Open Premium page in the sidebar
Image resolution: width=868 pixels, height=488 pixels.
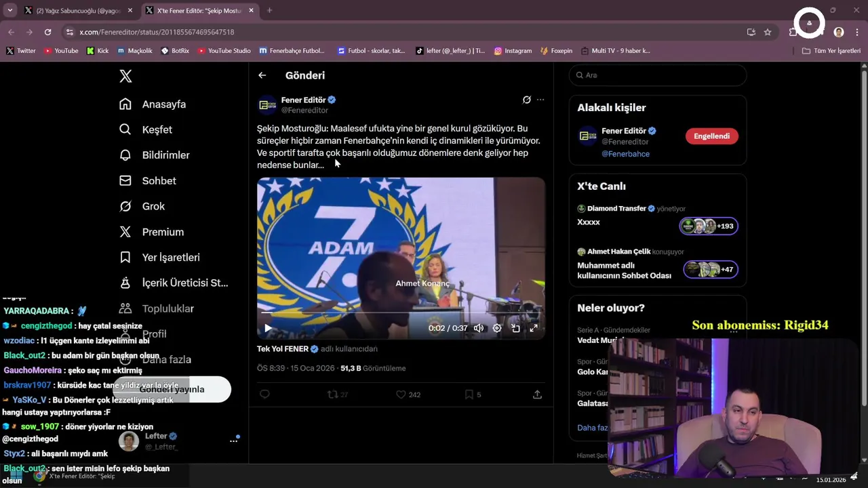coord(152,232)
